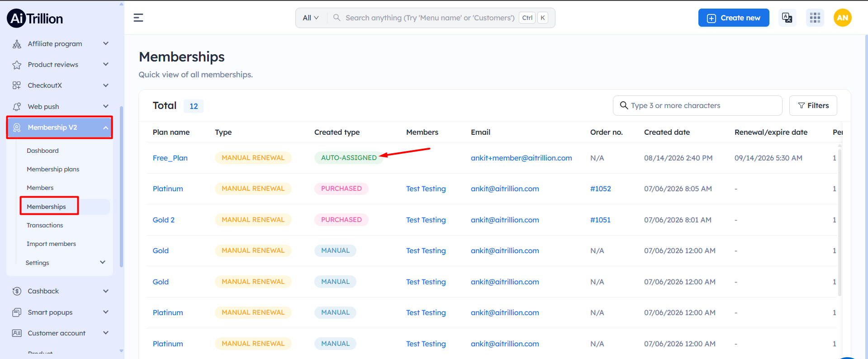The image size is (868, 359).
Task: Click the AUTO-ASSIGNED badge in Free_Plan row
Action: (x=349, y=158)
